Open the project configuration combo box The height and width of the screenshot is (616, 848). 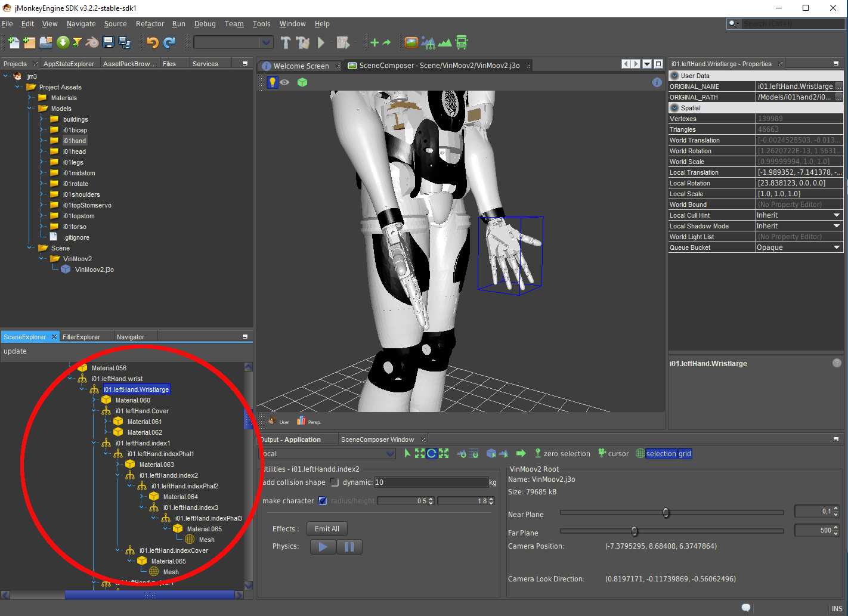coord(233,42)
